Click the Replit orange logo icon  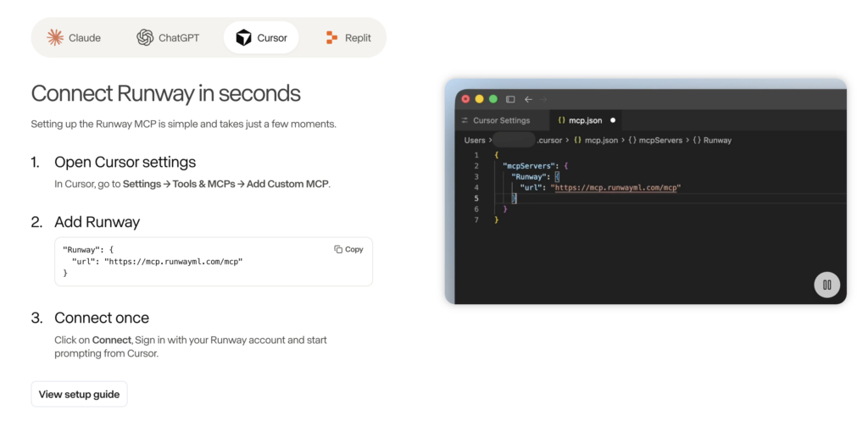tap(331, 37)
